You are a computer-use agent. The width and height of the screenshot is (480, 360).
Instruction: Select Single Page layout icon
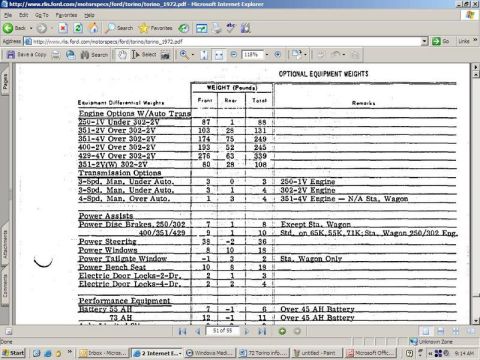click(x=426, y=331)
